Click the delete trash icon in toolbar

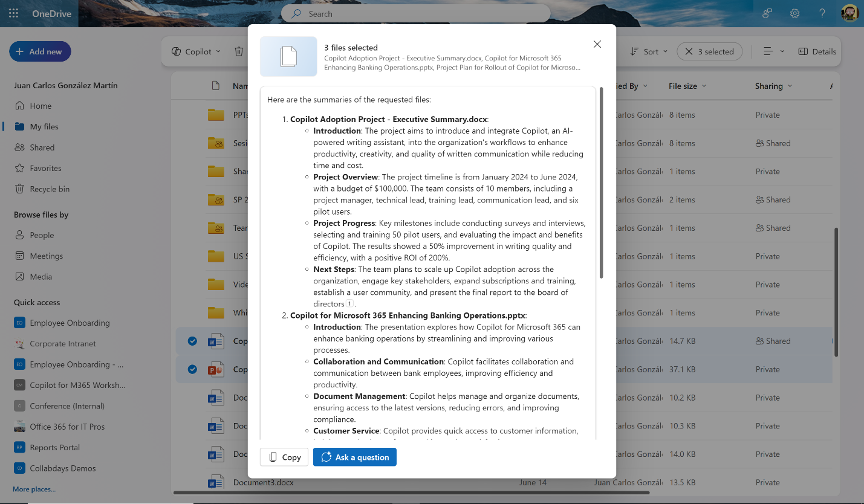click(x=239, y=51)
